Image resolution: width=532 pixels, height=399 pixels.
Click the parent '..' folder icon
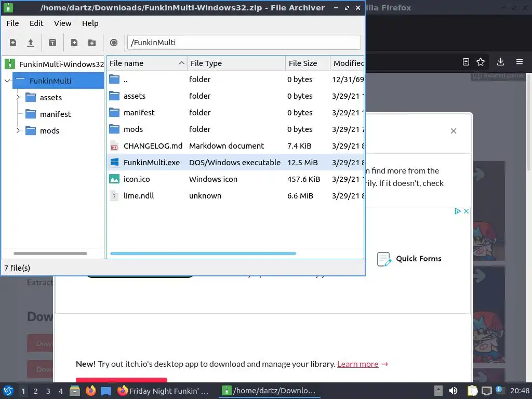tap(114, 79)
